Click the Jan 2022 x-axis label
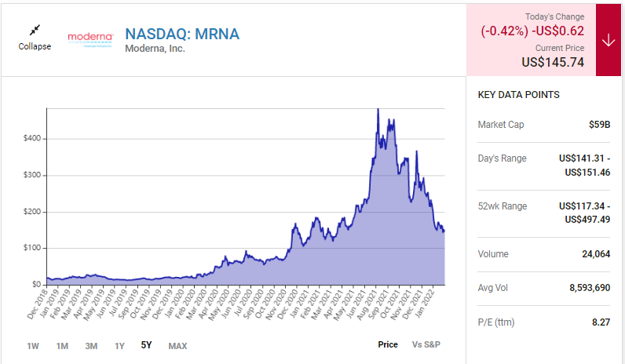The image size is (625, 364). tap(425, 304)
